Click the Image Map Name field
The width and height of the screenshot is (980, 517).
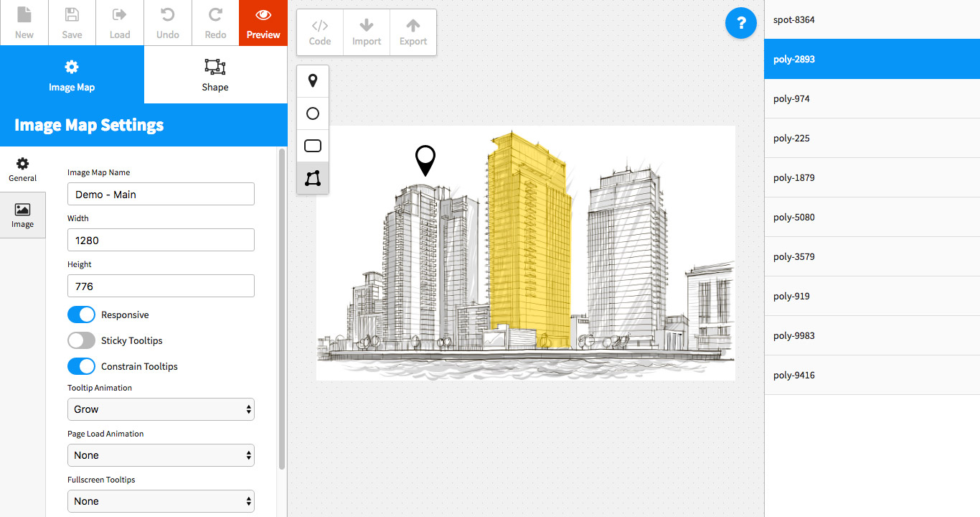coord(161,194)
